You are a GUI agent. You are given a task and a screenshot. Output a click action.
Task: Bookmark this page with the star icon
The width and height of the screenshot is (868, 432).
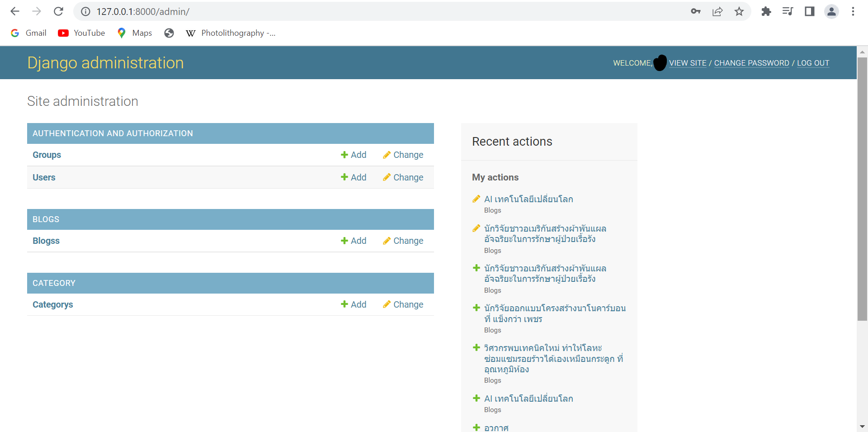point(739,11)
